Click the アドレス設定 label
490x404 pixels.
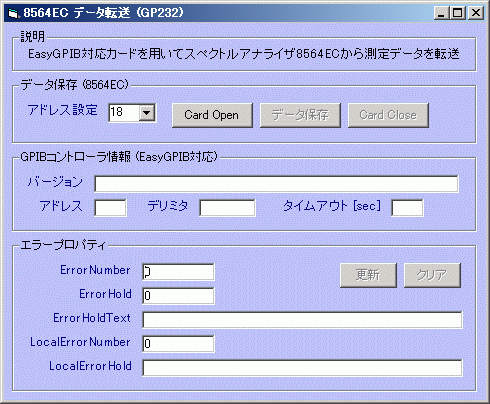click(x=63, y=110)
